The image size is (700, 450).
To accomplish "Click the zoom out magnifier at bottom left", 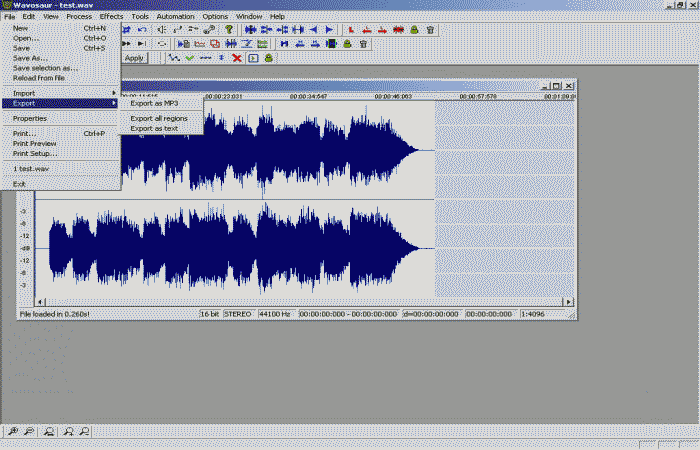I will [x=29, y=431].
